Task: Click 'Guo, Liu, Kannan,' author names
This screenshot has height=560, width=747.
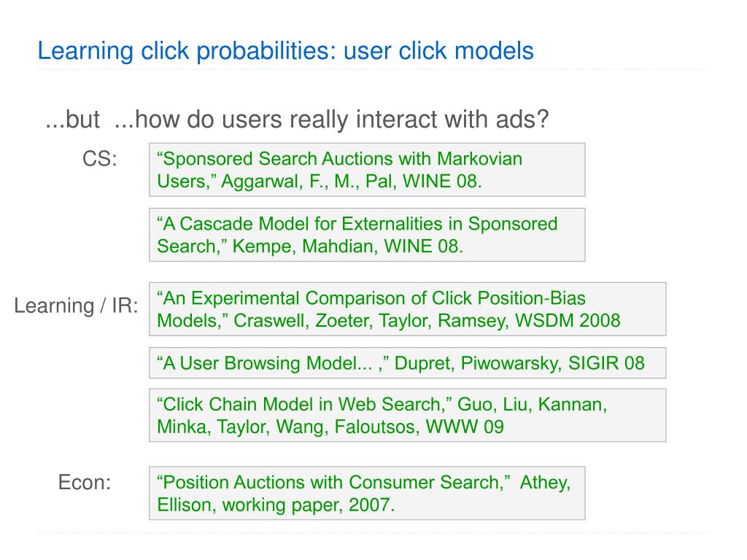Action: click(532, 405)
